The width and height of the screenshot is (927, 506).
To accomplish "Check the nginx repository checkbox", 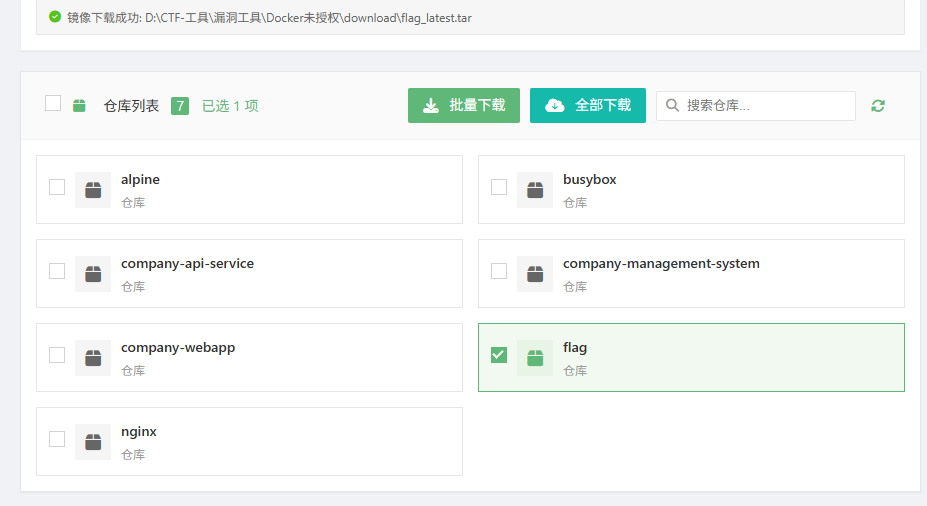I will point(57,439).
